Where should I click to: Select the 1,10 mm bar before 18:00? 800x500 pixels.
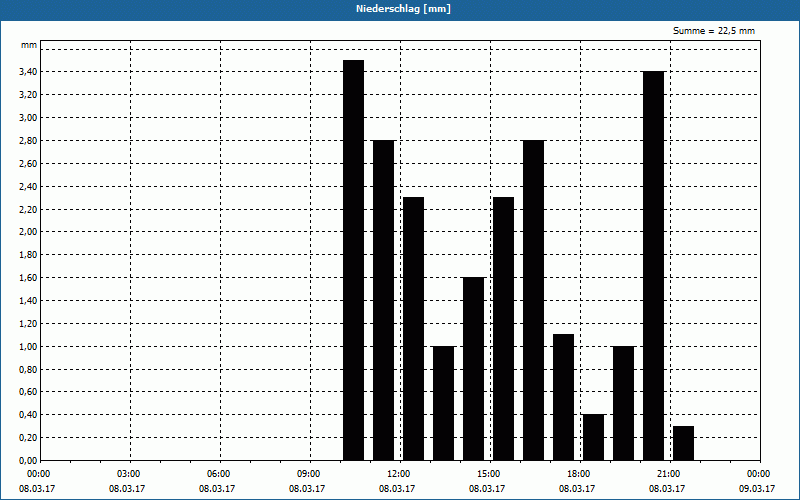pyautogui.click(x=563, y=397)
